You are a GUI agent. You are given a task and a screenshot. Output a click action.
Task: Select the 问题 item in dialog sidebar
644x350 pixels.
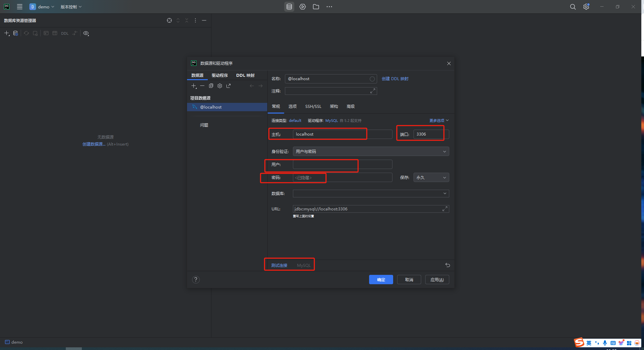tap(204, 125)
